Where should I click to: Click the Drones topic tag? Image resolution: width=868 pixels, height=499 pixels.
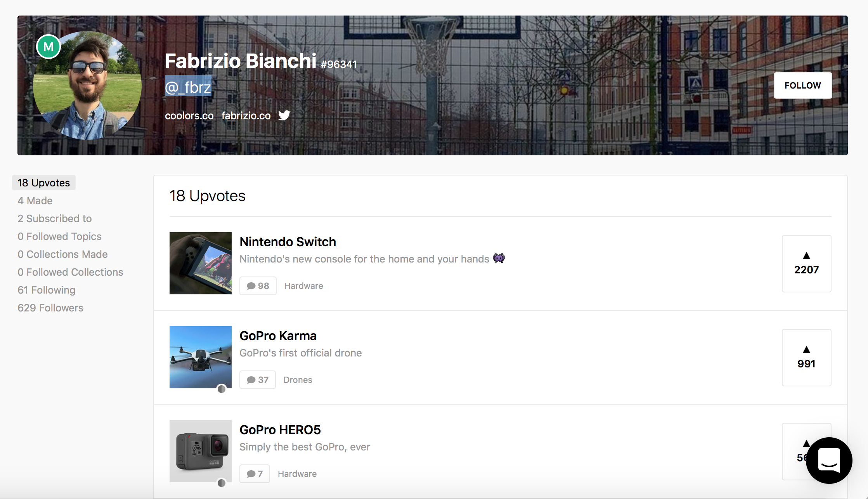coord(298,380)
